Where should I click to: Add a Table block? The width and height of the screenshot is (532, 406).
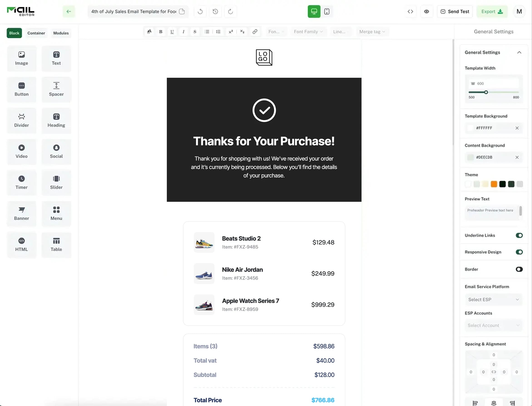56,245
